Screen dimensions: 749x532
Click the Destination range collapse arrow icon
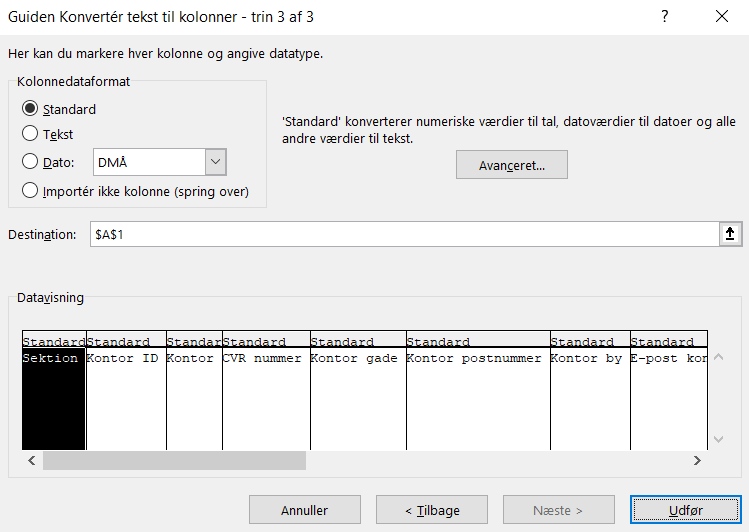(730, 234)
